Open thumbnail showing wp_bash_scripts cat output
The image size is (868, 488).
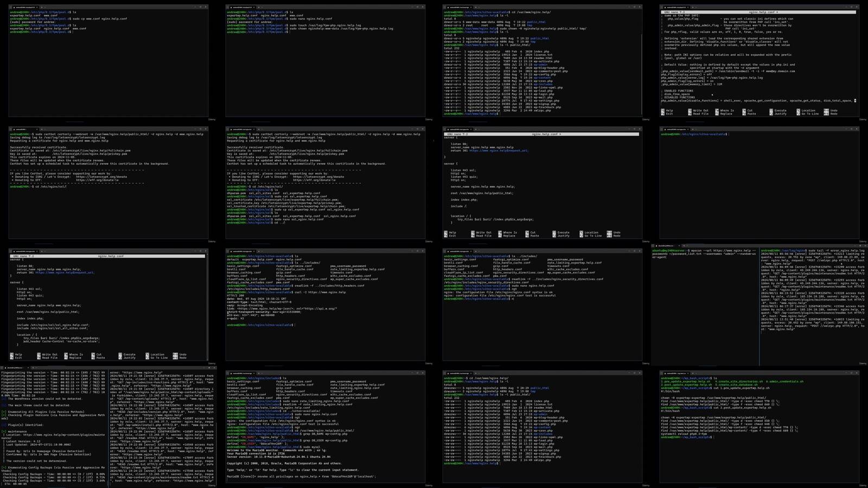click(759, 427)
